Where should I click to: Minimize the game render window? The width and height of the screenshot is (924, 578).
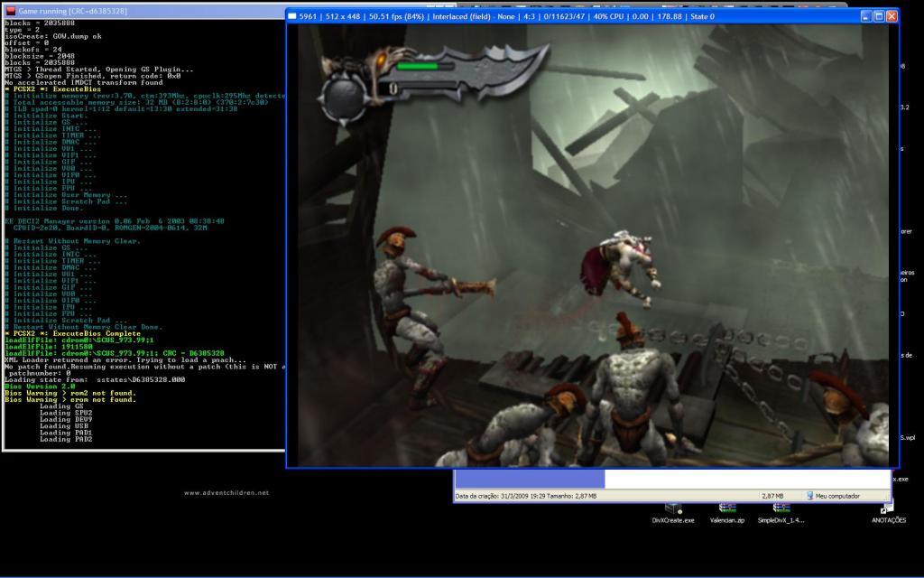coord(866,16)
